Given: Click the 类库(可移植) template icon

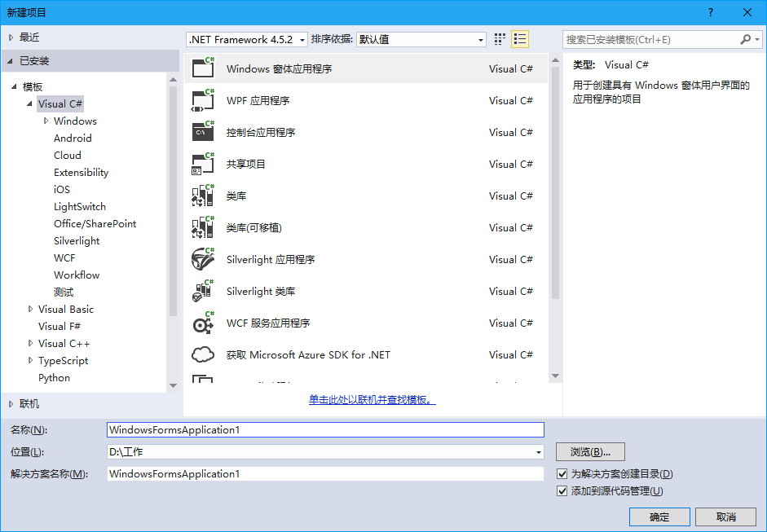Looking at the screenshot, I should pos(203,227).
